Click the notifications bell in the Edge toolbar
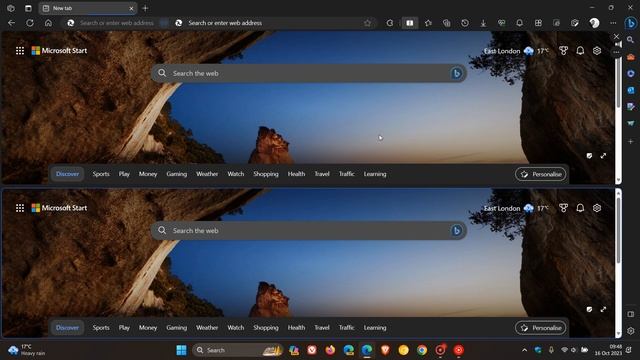Viewport: 640px width, 360px height. click(x=520, y=23)
